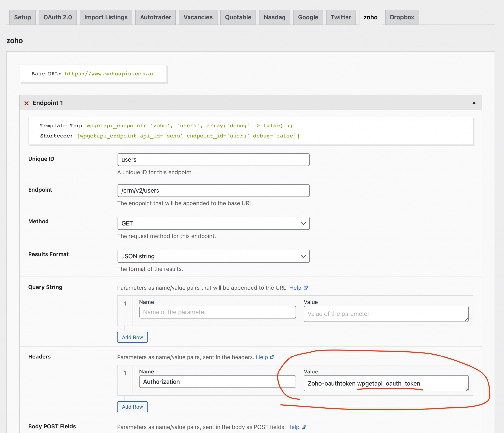This screenshot has height=433, width=504.
Task: Open the Setup tab
Action: point(22,17)
